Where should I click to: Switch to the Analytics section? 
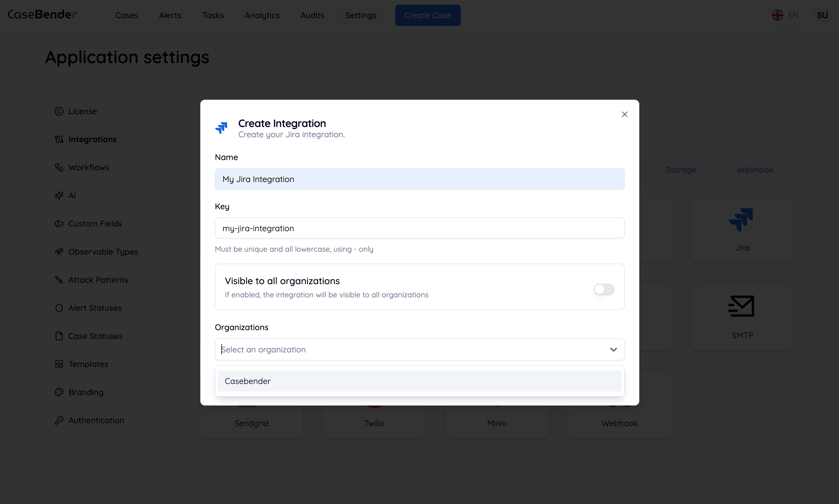tap(262, 15)
